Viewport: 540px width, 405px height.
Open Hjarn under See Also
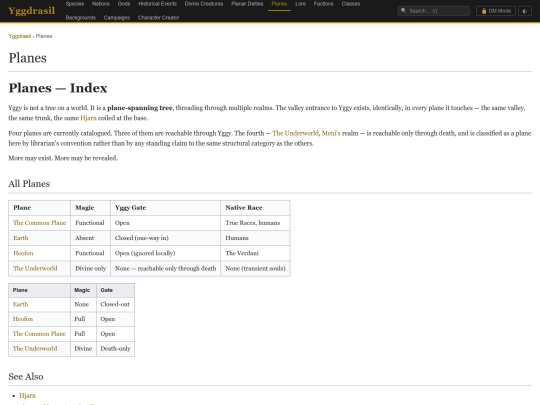point(27,396)
